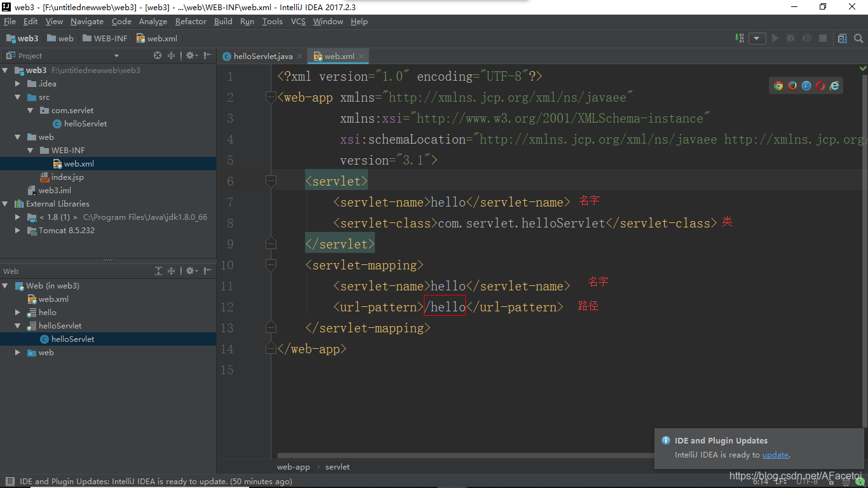Click web3 breadcrumb in navigation bar
This screenshot has height=488, width=868.
(23, 39)
